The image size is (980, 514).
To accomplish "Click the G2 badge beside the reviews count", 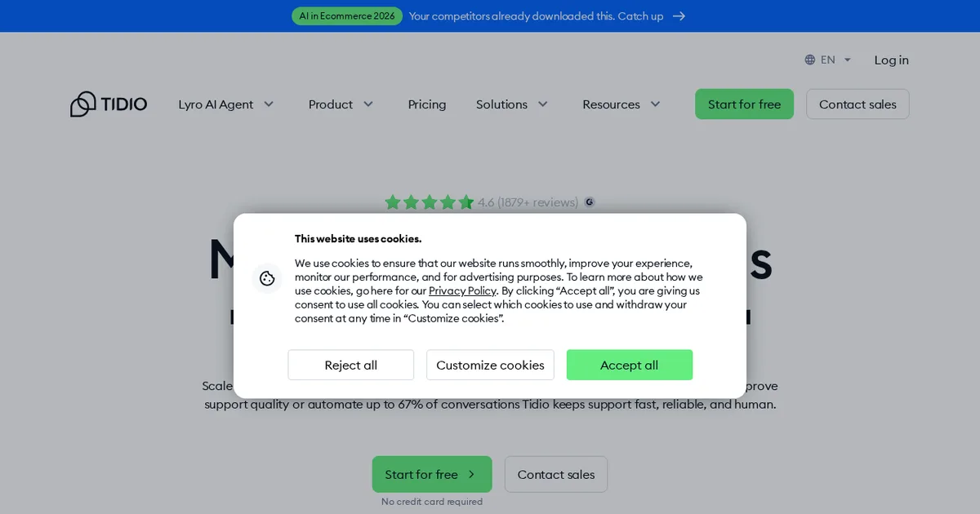I will [x=590, y=202].
